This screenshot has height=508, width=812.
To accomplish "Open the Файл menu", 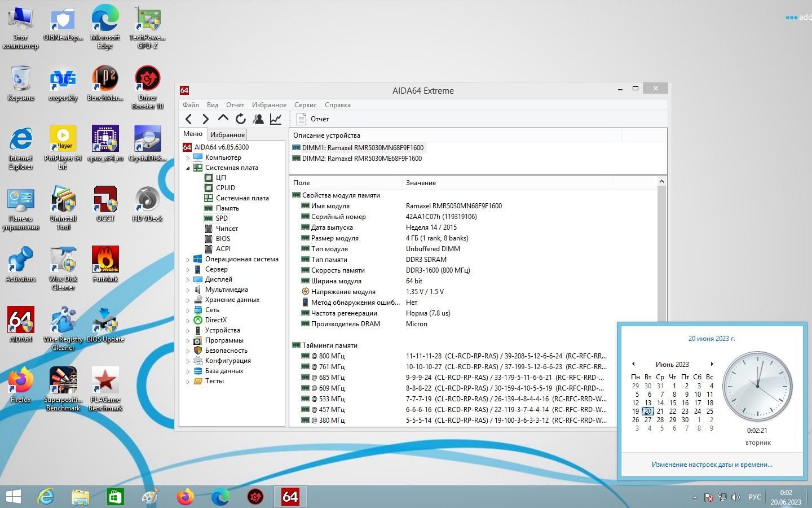I will (x=191, y=105).
